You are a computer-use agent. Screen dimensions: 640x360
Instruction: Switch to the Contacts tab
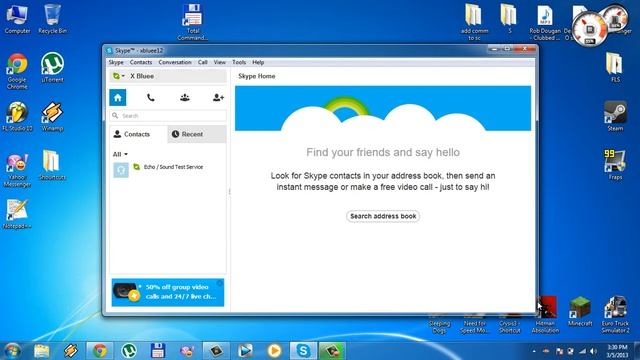138,134
